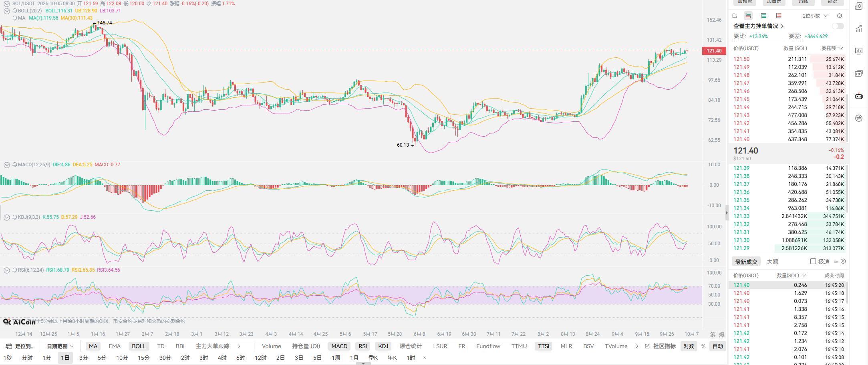Click the pop-out order book icon
This screenshot has width=868, height=365.
[735, 16]
